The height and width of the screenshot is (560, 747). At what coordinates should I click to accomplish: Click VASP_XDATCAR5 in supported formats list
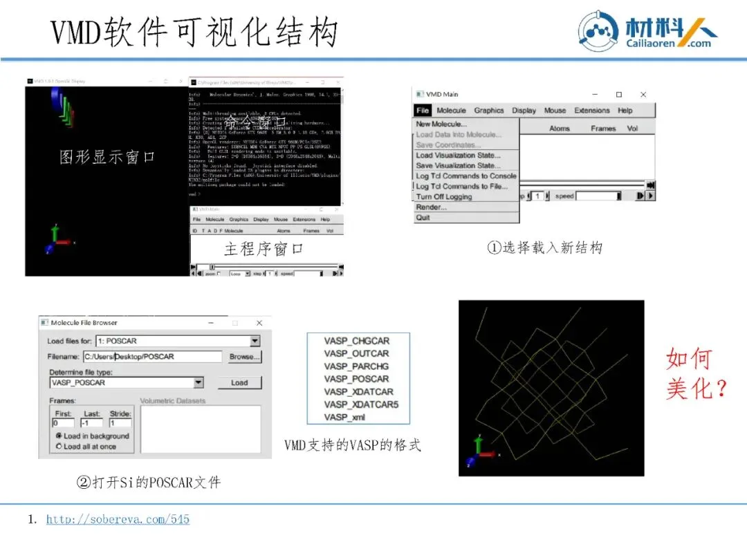pyautogui.click(x=361, y=404)
